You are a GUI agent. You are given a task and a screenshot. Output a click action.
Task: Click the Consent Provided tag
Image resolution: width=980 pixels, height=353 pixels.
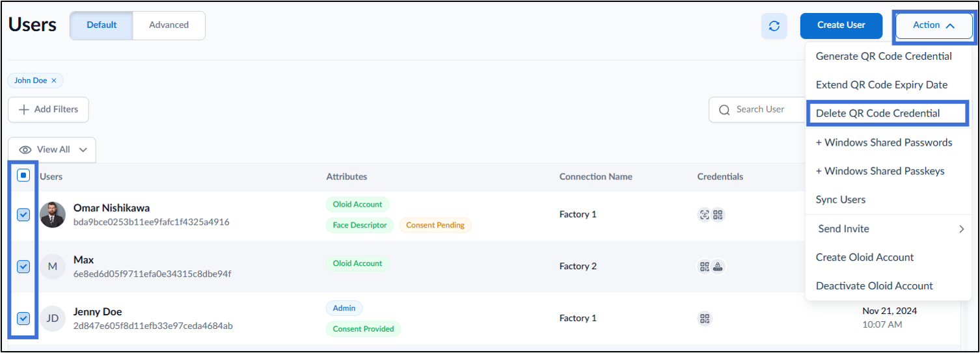click(x=363, y=329)
